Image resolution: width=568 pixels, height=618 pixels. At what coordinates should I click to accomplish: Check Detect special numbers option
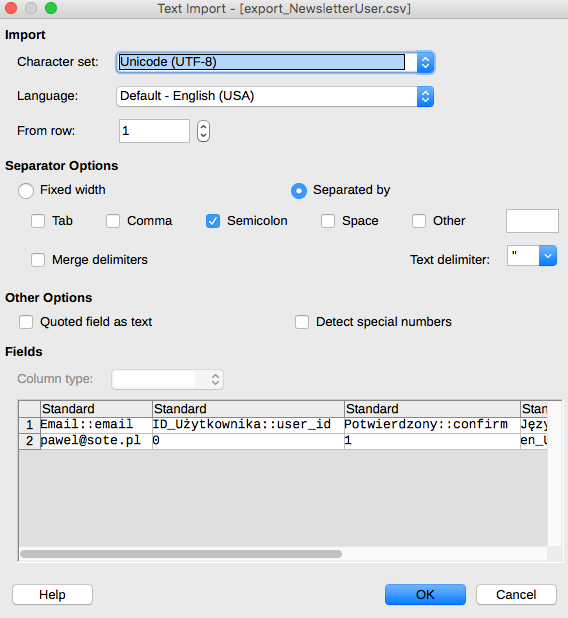click(302, 322)
